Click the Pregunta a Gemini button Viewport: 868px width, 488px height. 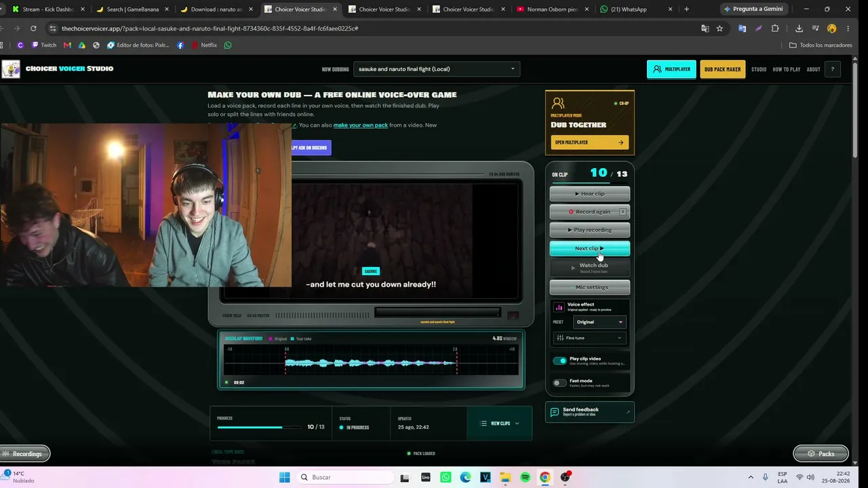click(x=753, y=9)
